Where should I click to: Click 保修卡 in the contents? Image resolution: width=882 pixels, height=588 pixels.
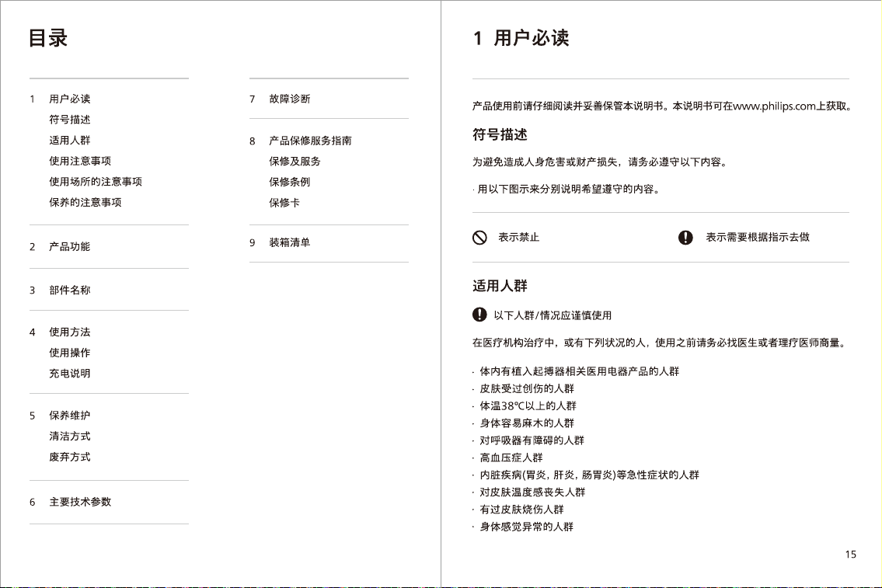pyautogui.click(x=284, y=203)
